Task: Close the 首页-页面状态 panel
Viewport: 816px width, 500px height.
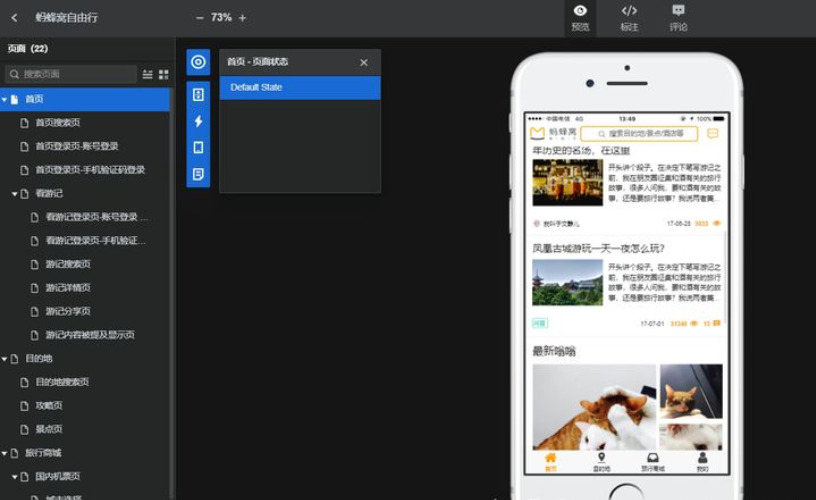Action: [364, 62]
